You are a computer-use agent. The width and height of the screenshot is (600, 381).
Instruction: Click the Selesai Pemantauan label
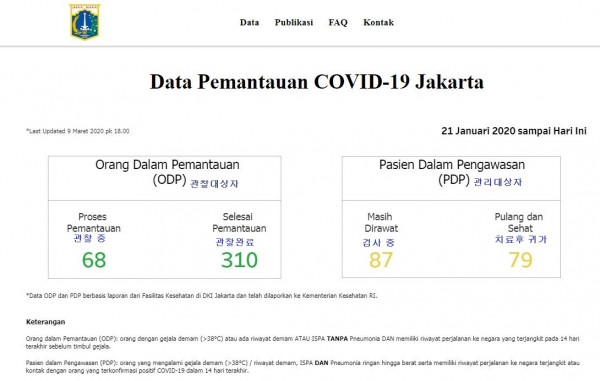pyautogui.click(x=239, y=222)
